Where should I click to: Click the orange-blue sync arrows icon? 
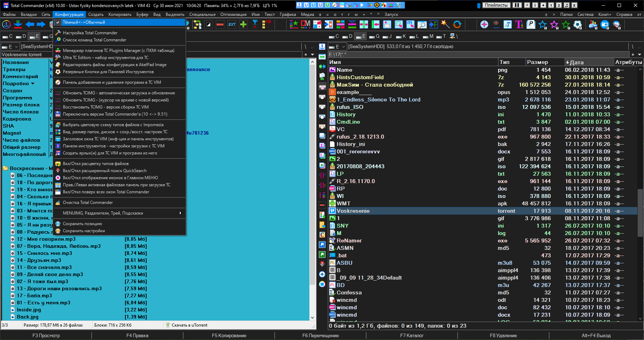pos(457,24)
